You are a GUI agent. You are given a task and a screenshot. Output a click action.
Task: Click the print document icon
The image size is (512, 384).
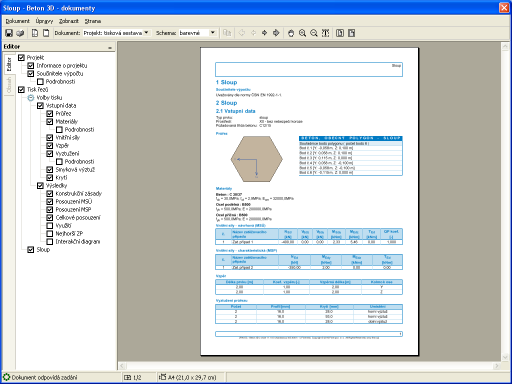20,33
